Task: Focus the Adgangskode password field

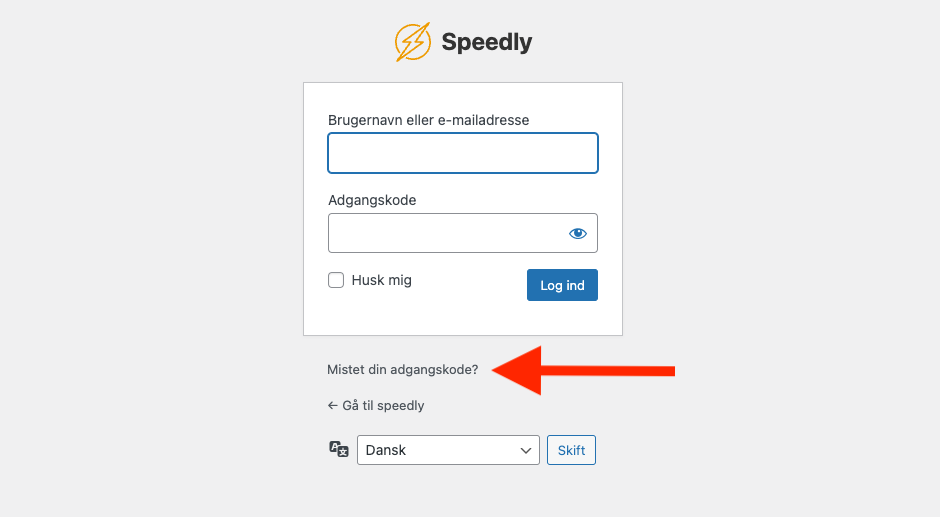Action: coord(445,233)
